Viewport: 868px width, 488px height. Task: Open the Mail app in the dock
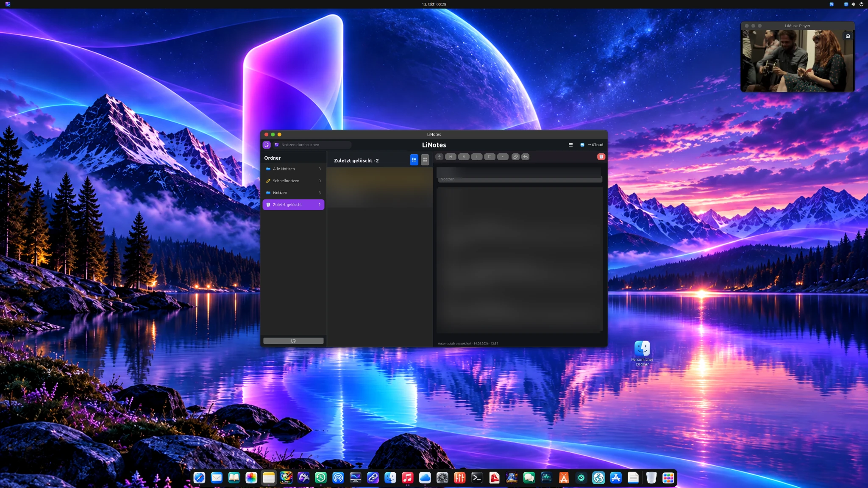[x=217, y=478]
